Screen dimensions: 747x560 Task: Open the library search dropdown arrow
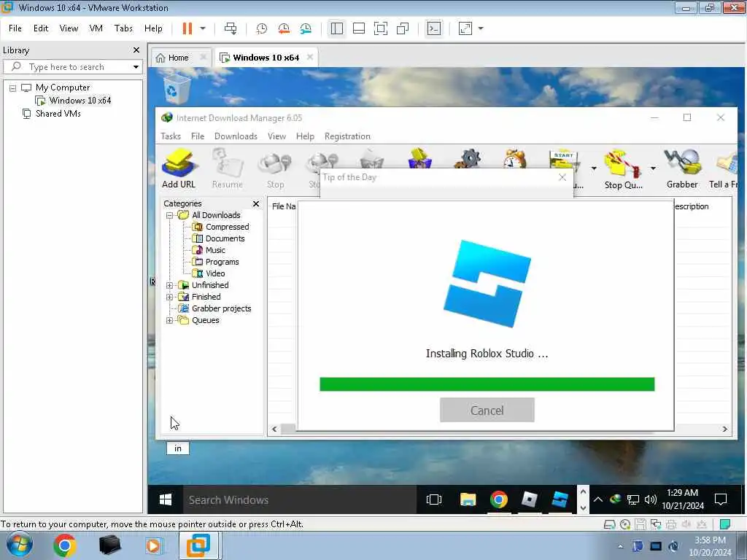(x=136, y=67)
